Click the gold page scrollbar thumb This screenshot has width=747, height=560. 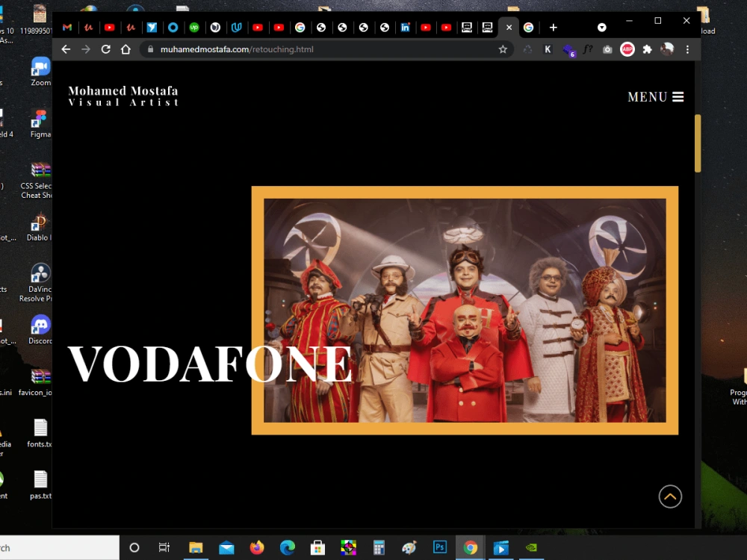698,143
